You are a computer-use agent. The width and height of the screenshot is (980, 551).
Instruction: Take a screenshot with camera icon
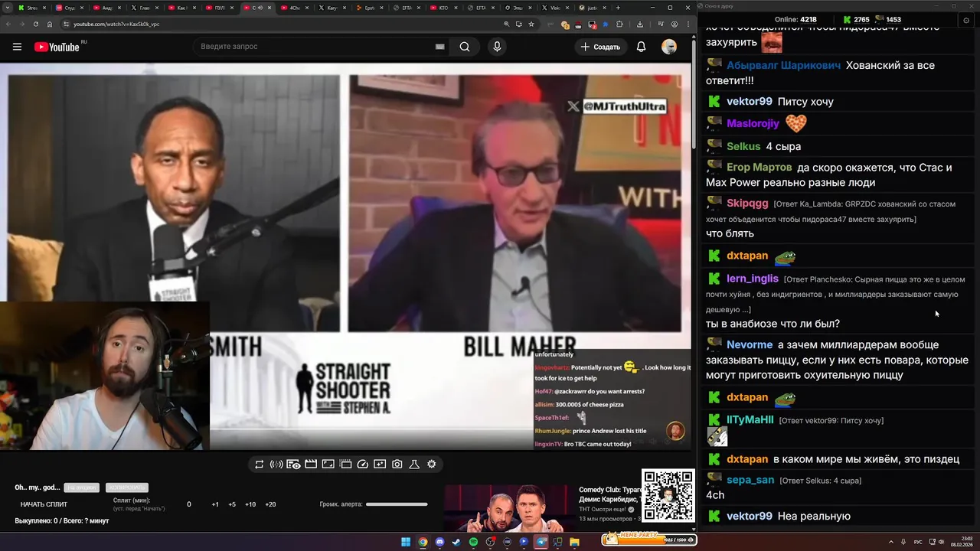[x=397, y=465]
